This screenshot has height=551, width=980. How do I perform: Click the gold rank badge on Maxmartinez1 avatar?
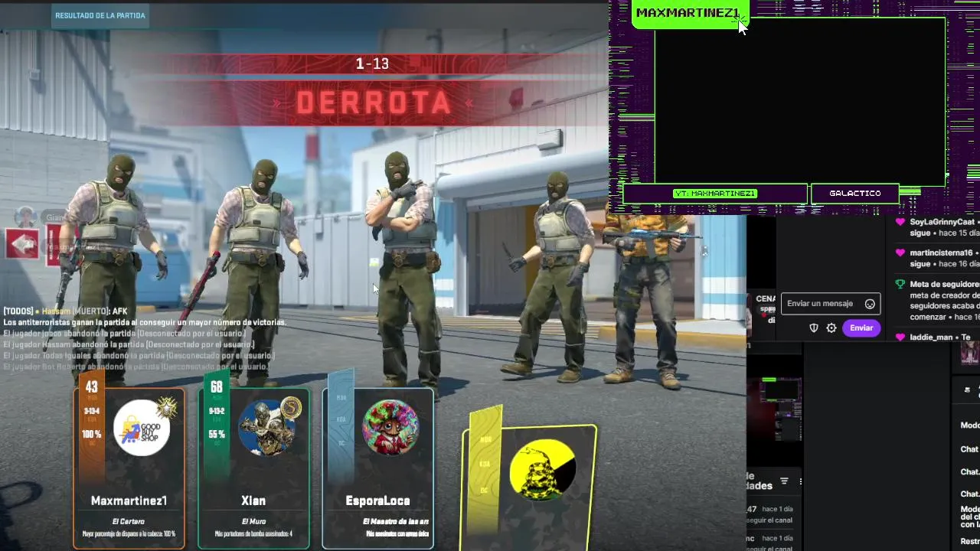[167, 408]
